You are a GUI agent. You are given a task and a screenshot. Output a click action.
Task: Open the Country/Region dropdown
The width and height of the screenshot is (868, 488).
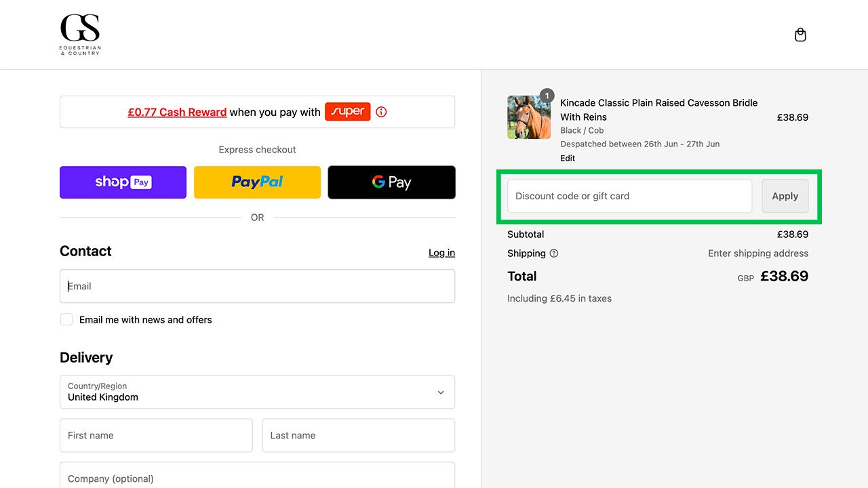(x=257, y=392)
